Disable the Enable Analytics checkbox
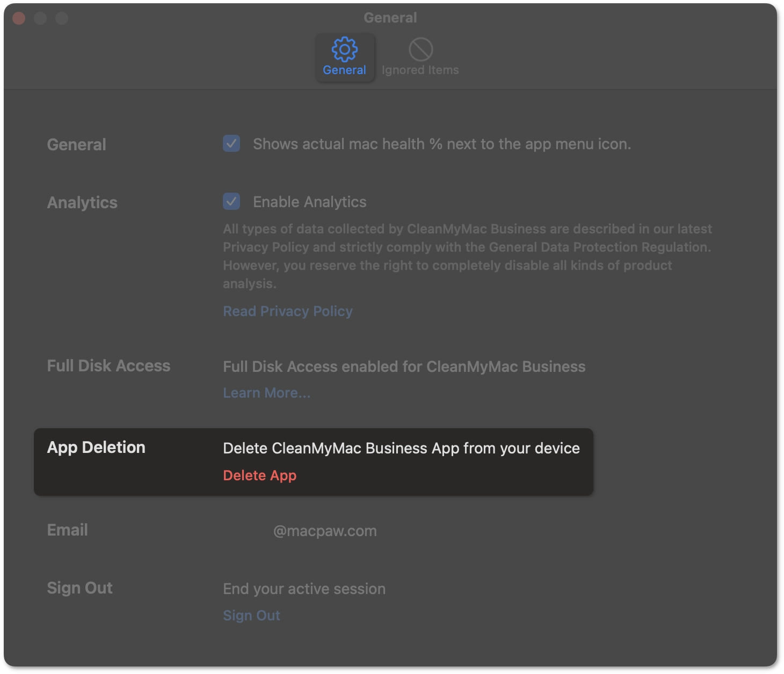Viewport: 784px width, 674px height. (231, 201)
